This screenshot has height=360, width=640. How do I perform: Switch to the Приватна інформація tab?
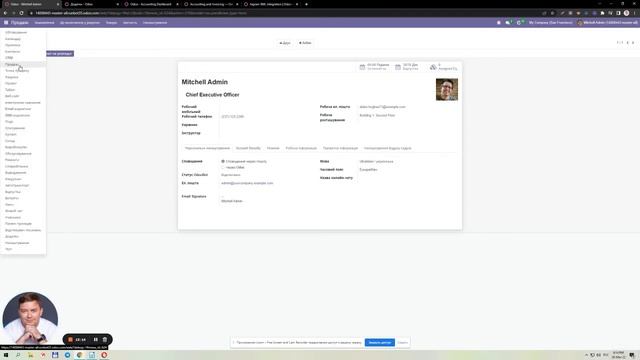[340, 148]
